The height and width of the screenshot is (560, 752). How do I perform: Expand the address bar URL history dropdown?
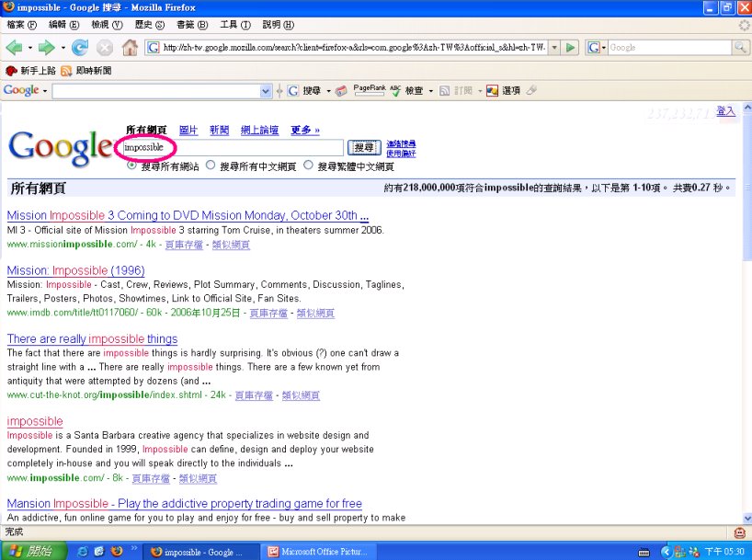point(554,48)
